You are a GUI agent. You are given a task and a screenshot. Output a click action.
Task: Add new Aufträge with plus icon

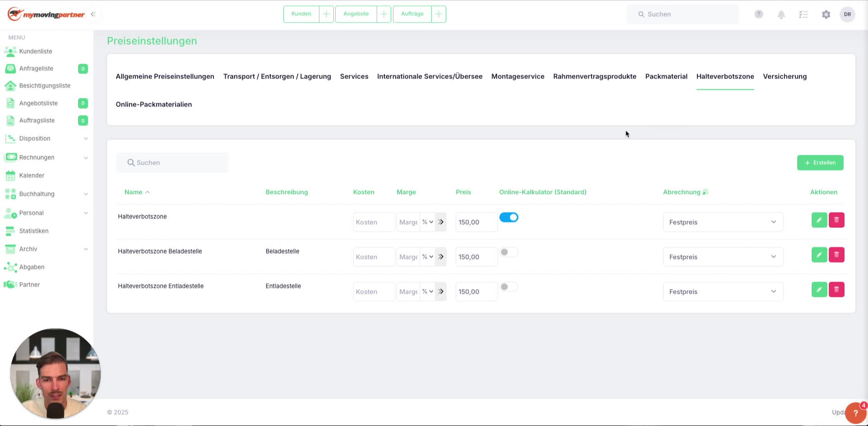(439, 14)
